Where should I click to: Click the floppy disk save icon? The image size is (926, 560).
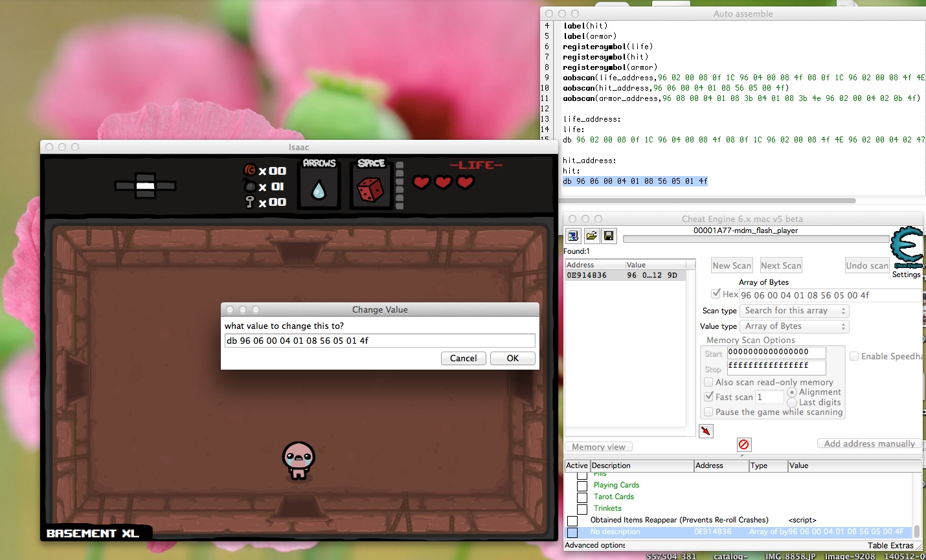coord(608,236)
